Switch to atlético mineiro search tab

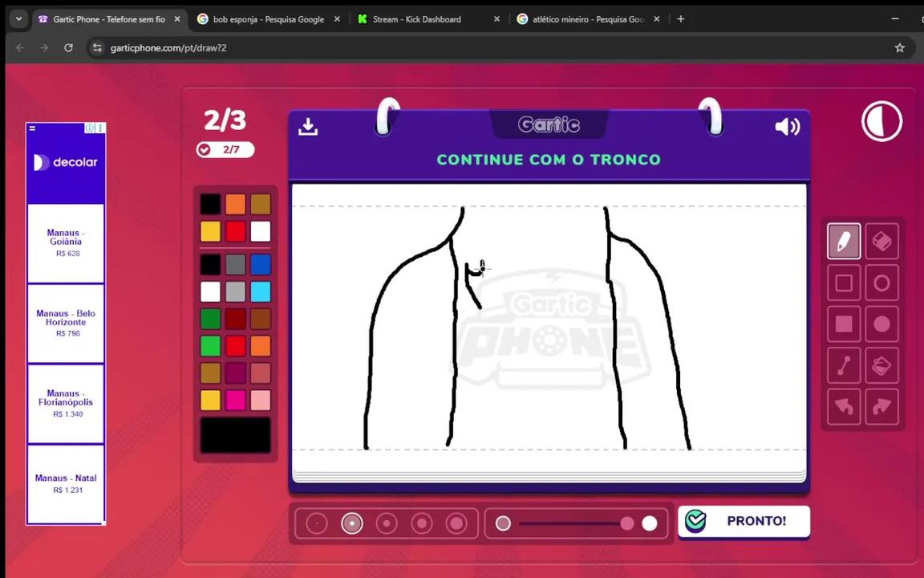coord(589,19)
